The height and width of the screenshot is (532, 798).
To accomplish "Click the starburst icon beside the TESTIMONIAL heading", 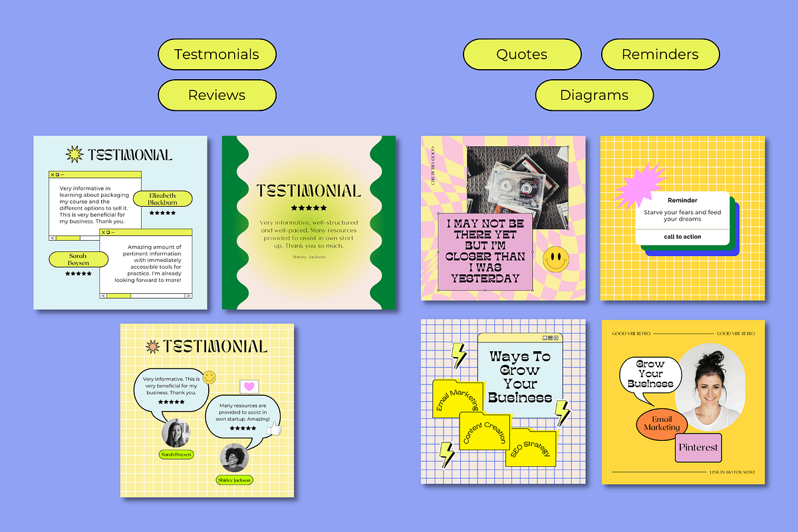I will click(x=73, y=153).
